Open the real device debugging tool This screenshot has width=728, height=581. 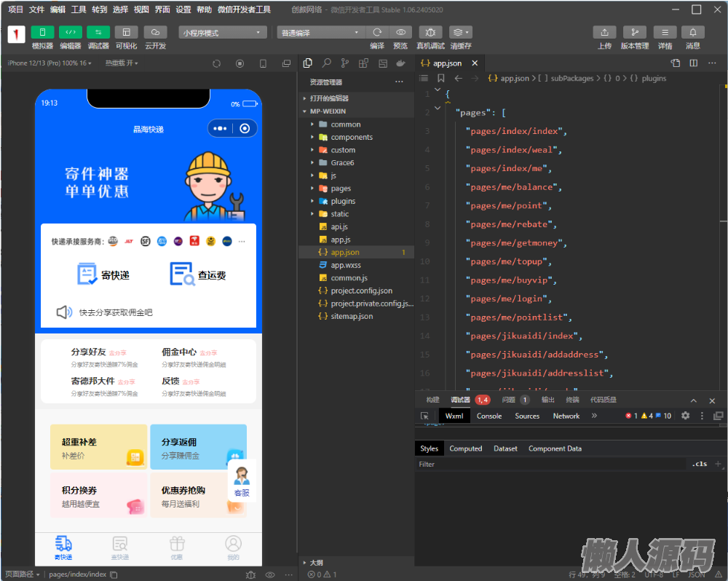(430, 32)
